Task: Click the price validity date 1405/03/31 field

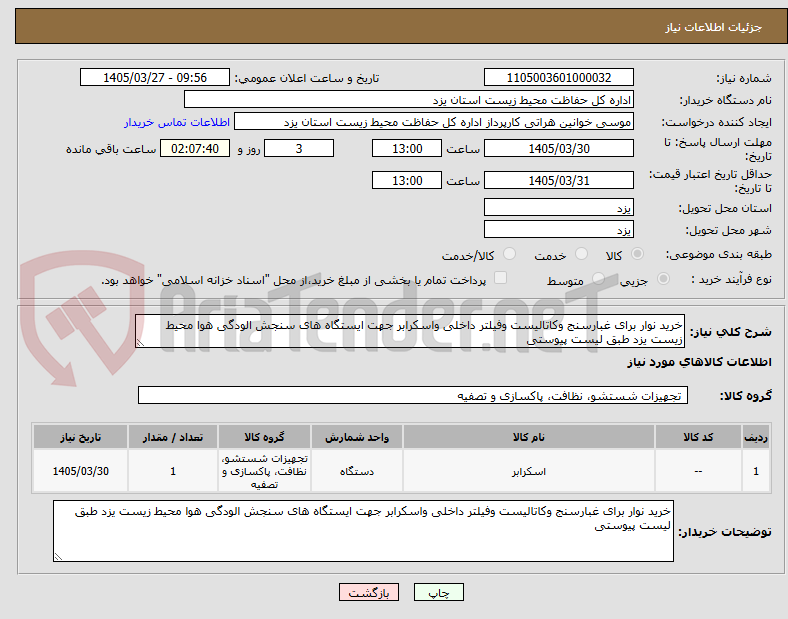Action: [558, 180]
